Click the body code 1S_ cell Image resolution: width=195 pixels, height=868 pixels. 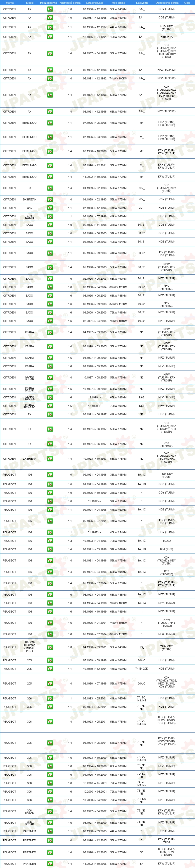142,647
